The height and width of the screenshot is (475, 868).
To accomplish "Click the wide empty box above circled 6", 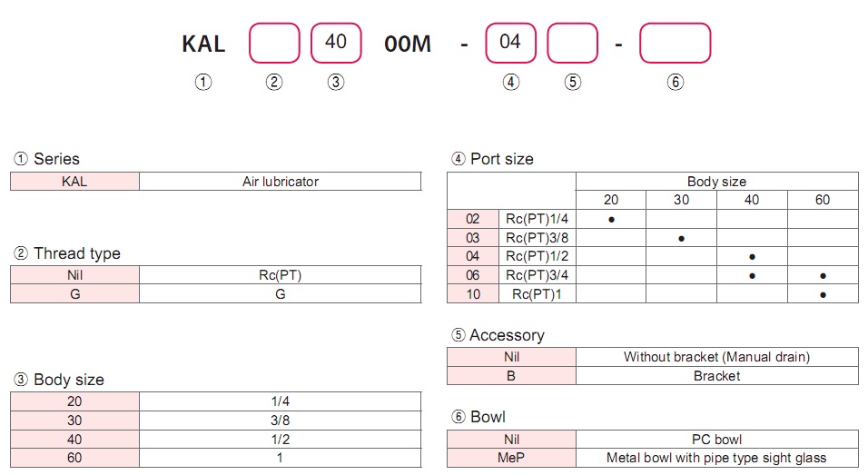I will (675, 43).
